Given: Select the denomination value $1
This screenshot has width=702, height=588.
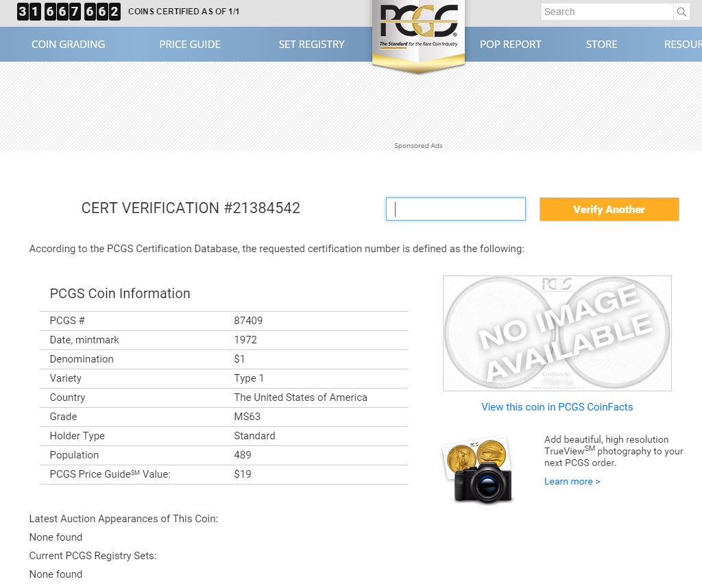Looking at the screenshot, I should 239,359.
